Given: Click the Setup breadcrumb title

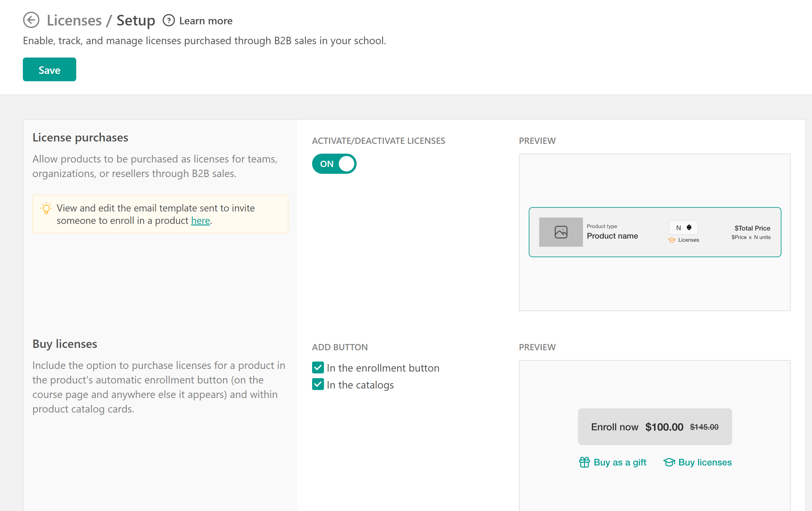Looking at the screenshot, I should click(136, 20).
